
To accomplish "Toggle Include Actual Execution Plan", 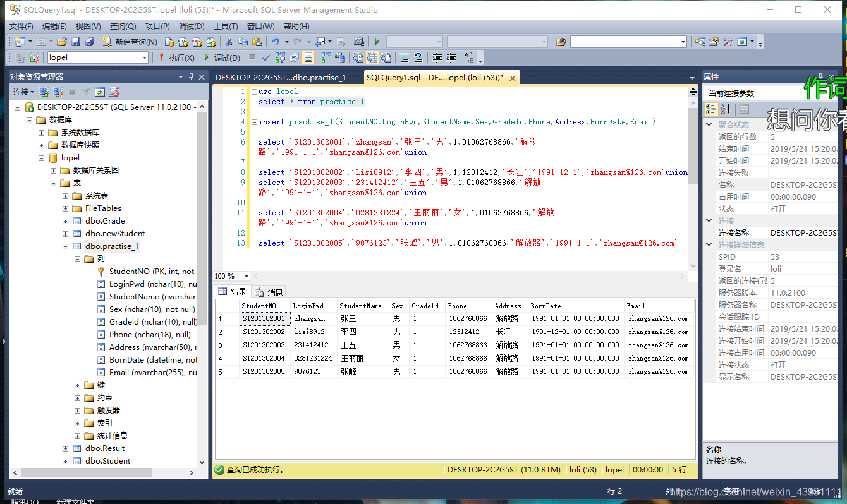I will [326, 57].
